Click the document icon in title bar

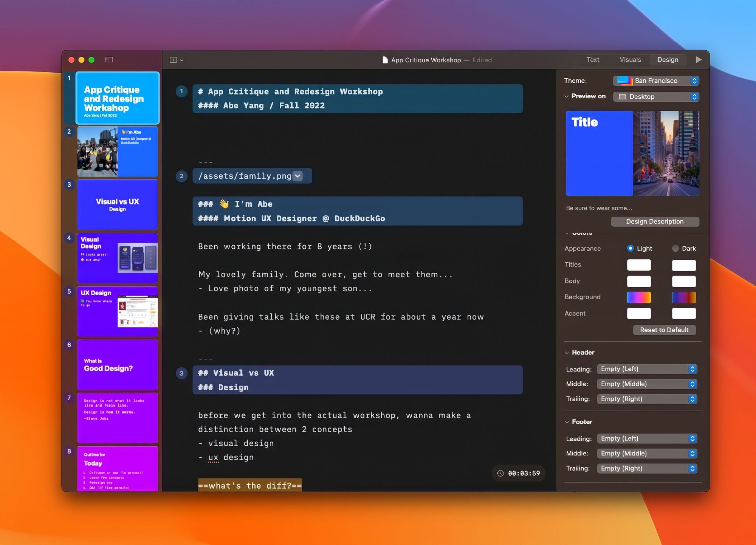click(x=385, y=60)
